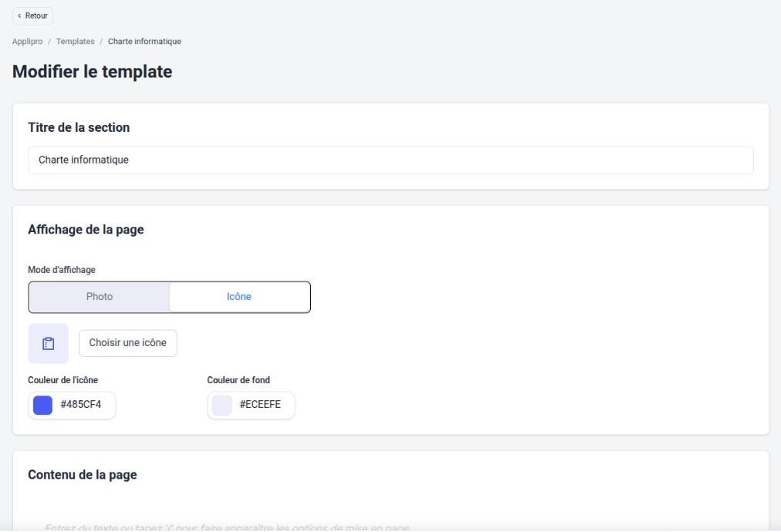
Task: Open the blue icon color swatch
Action: (43, 405)
